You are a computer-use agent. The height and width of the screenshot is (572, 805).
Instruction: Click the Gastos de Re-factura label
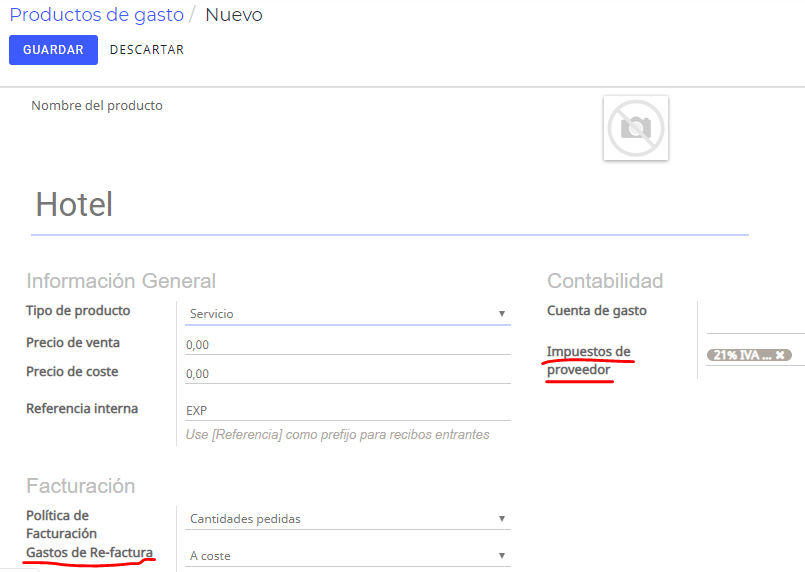pyautogui.click(x=89, y=552)
